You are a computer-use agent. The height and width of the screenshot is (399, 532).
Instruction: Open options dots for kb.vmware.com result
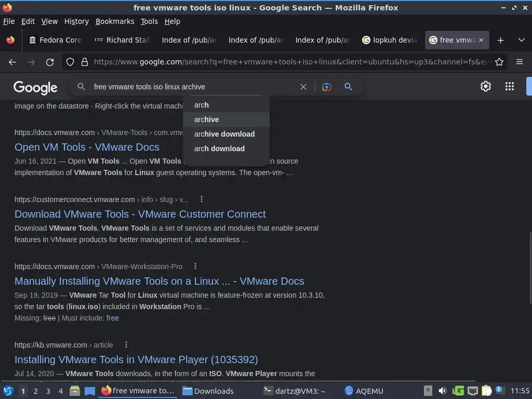point(126,345)
